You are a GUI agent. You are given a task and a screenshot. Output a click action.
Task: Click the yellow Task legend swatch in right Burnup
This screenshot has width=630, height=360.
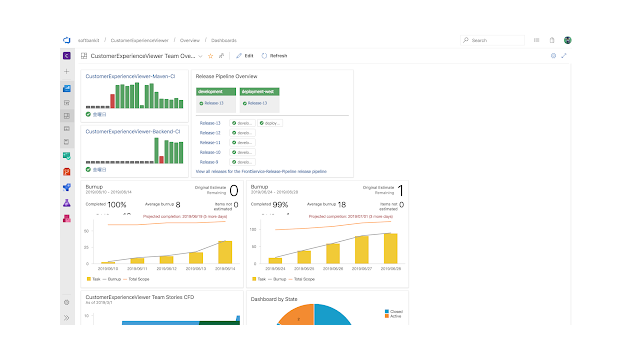(x=254, y=279)
